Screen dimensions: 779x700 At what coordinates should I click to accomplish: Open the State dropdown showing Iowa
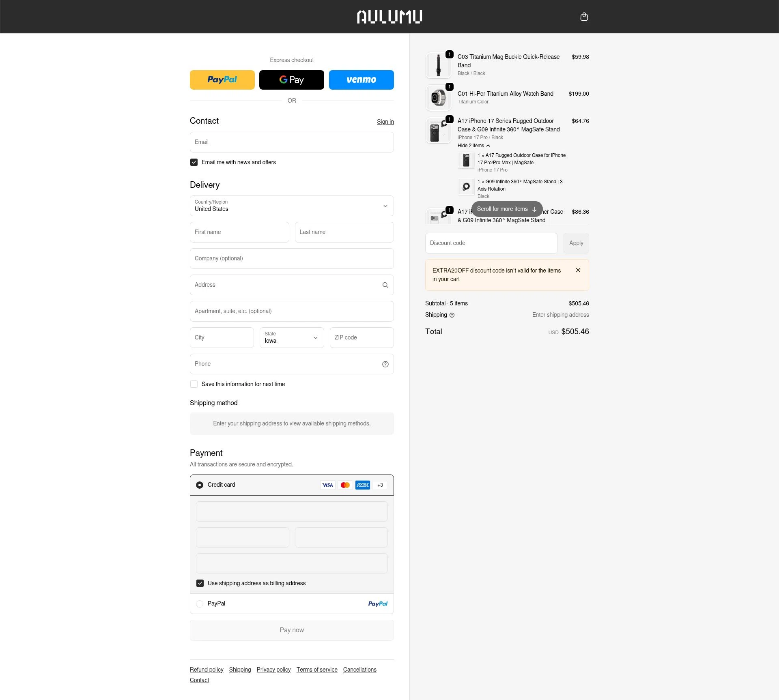291,337
